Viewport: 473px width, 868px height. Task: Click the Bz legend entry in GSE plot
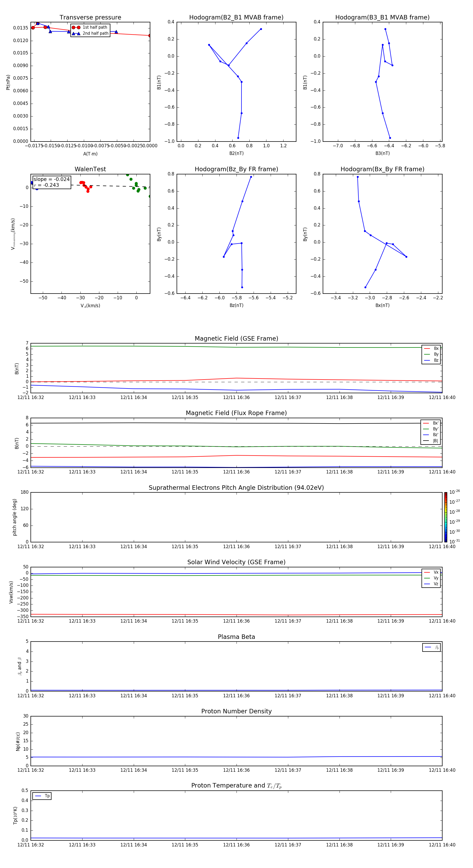click(431, 360)
